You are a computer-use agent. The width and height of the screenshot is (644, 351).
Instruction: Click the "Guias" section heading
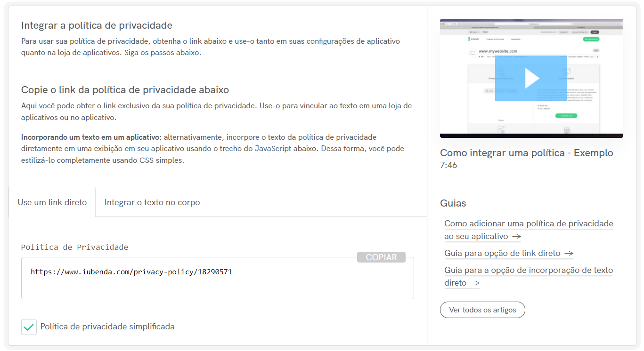(x=453, y=203)
